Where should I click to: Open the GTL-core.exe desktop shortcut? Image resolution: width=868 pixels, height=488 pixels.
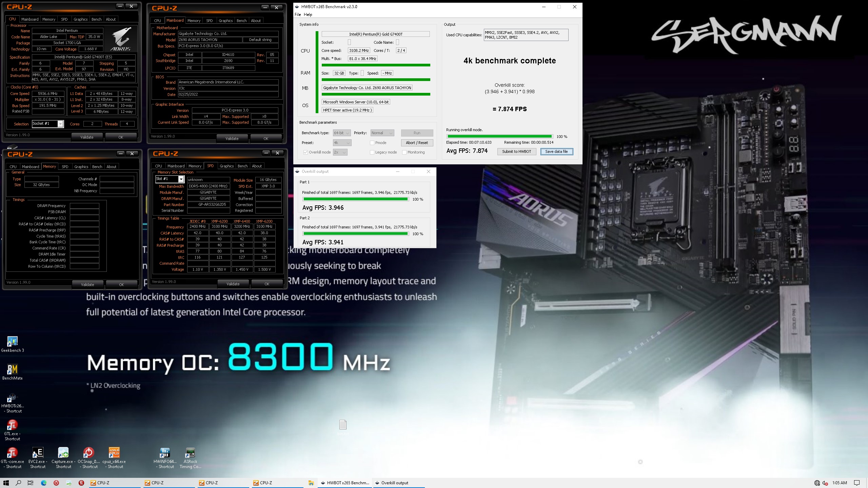13,458
